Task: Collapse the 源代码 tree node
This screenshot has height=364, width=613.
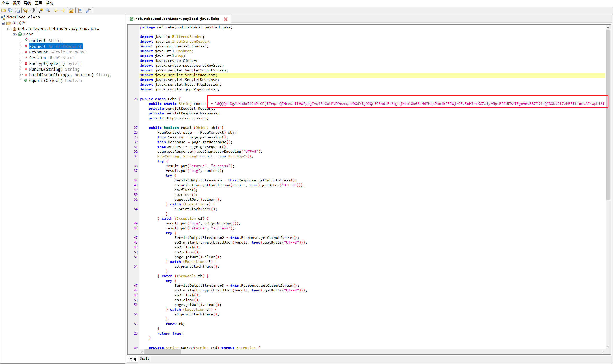Action: tap(3, 23)
